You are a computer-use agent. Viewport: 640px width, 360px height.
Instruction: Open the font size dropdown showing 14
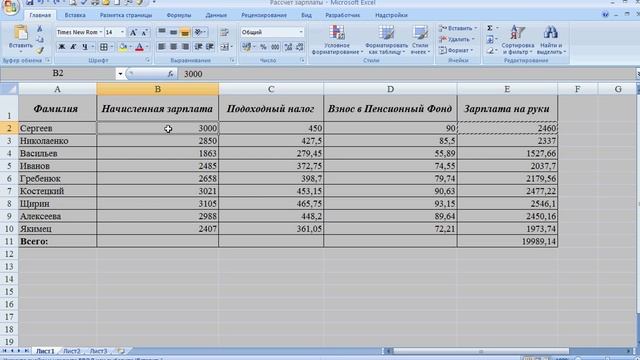click(x=122, y=32)
